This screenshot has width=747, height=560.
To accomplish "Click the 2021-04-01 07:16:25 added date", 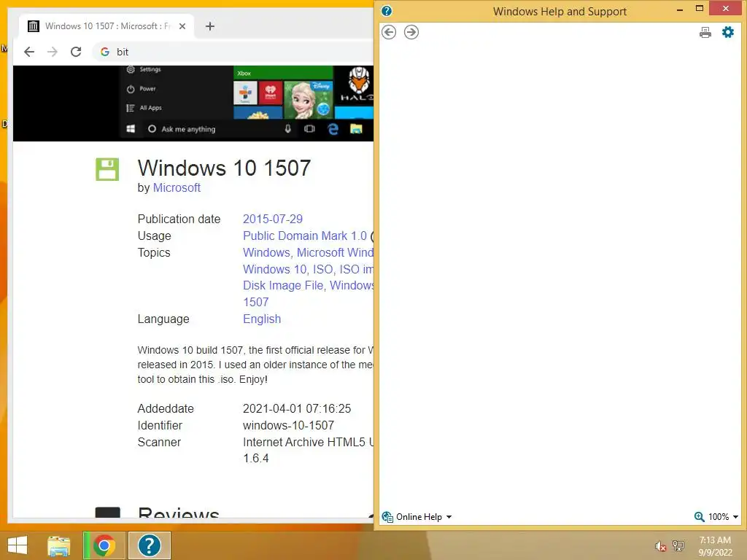I will (x=297, y=408).
